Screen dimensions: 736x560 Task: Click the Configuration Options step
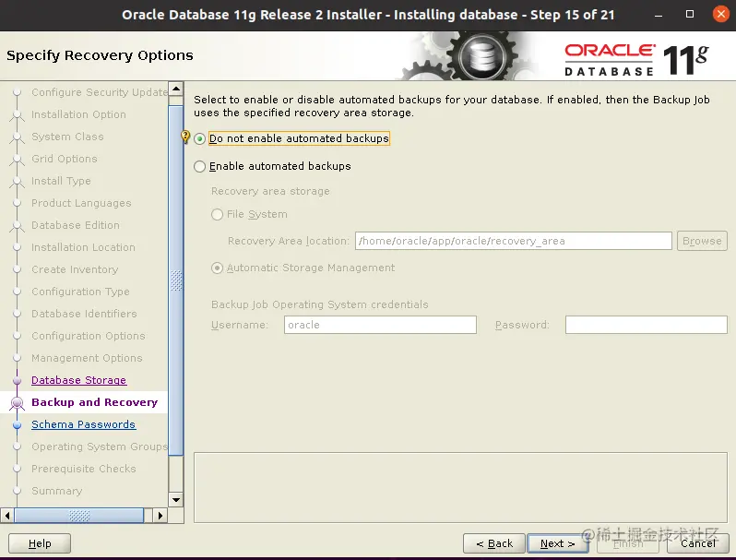(x=89, y=336)
